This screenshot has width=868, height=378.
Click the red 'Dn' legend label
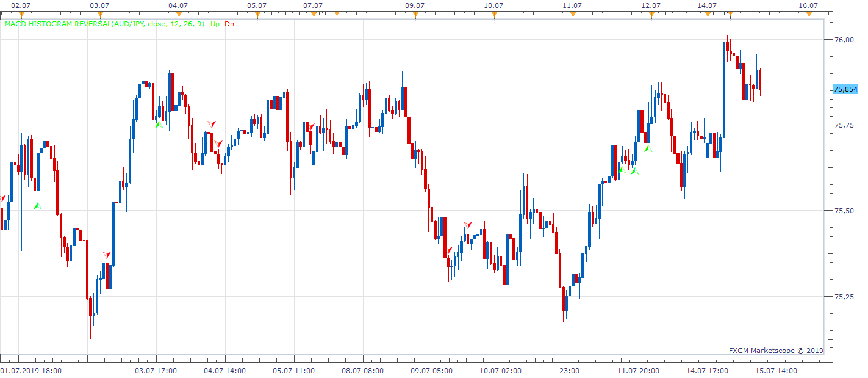tap(229, 24)
